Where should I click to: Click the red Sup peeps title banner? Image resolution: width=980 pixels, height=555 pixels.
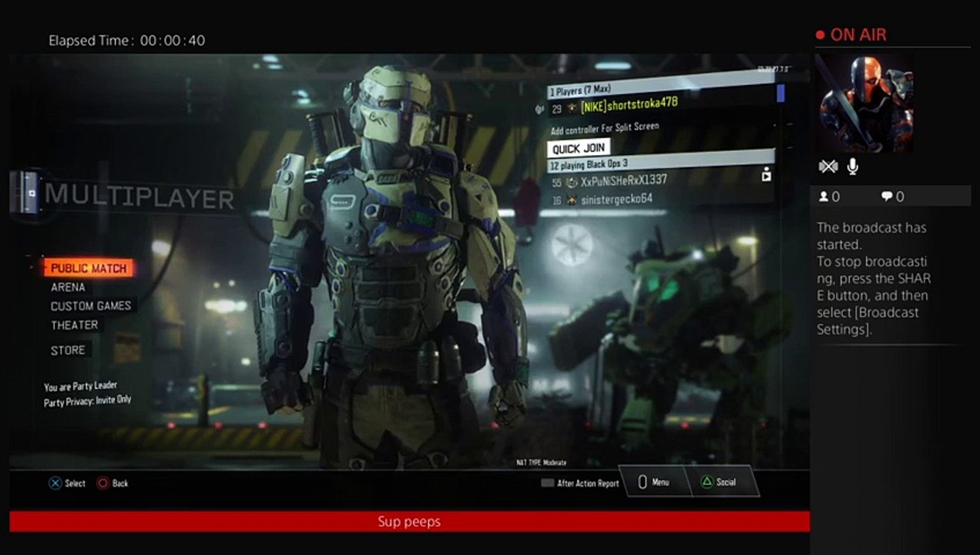[409, 522]
